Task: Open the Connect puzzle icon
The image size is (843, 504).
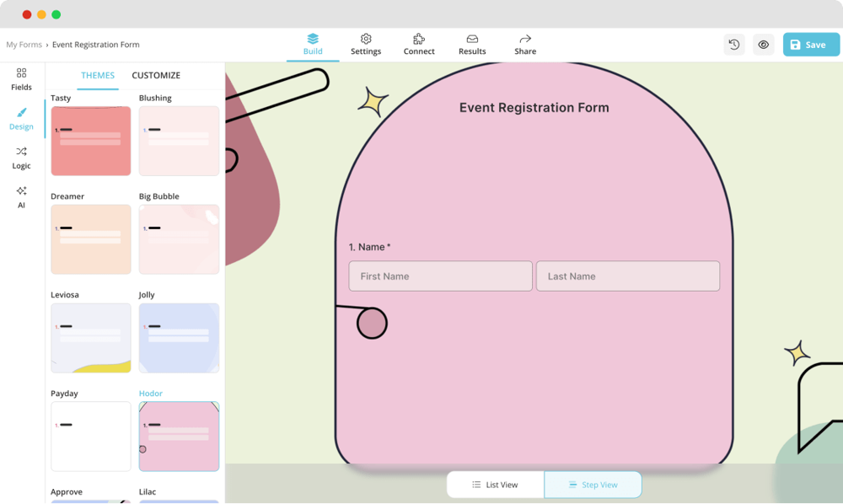Action: pyautogui.click(x=419, y=39)
